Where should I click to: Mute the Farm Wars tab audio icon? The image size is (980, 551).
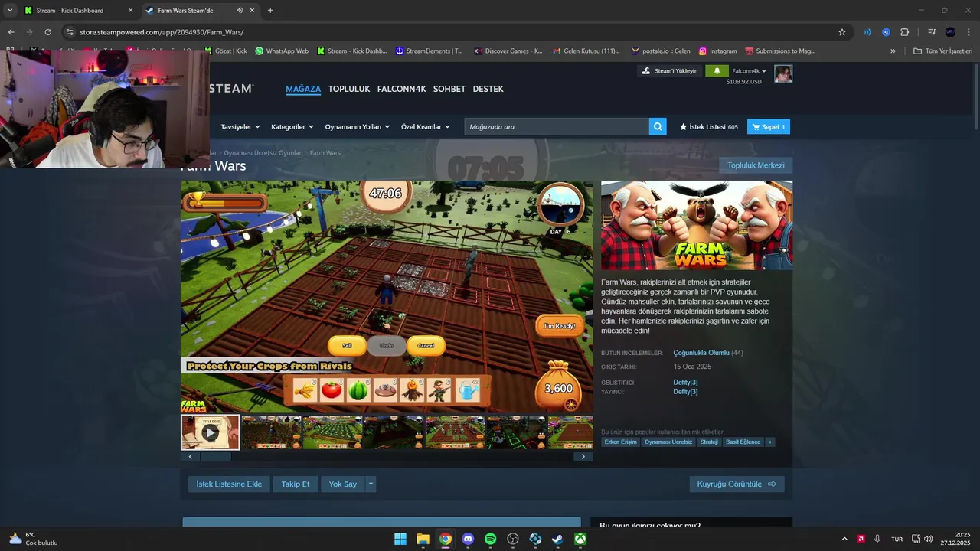click(240, 11)
